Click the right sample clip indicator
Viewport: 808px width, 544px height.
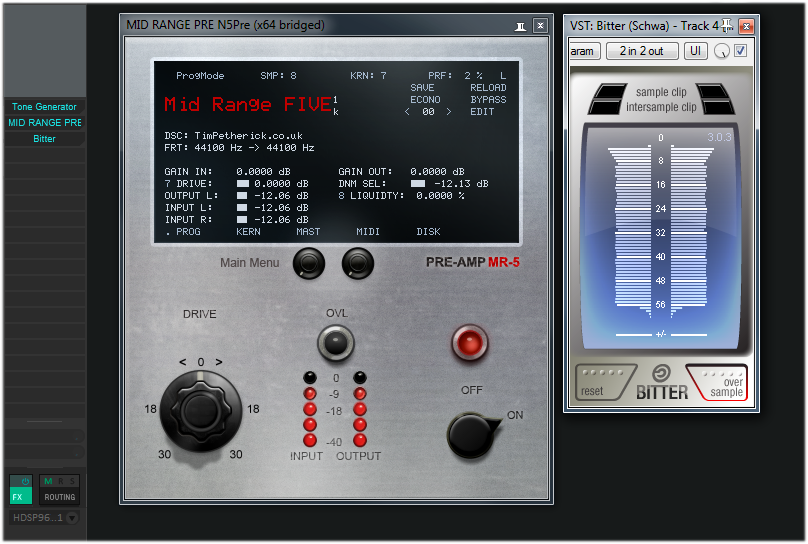click(x=712, y=91)
